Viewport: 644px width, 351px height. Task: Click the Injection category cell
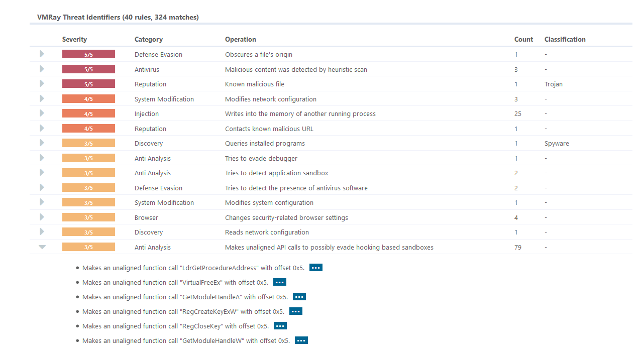coord(147,113)
